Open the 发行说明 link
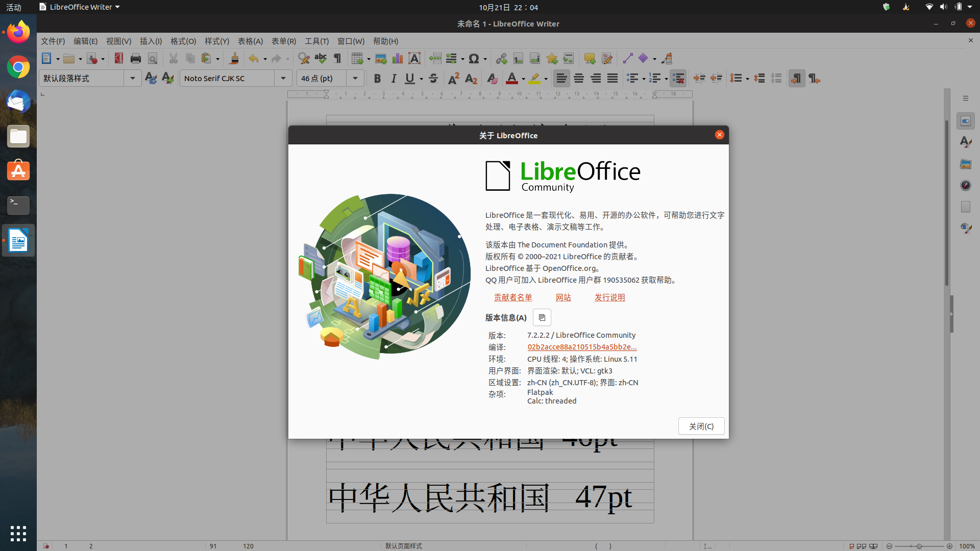The height and width of the screenshot is (551, 980). (610, 297)
